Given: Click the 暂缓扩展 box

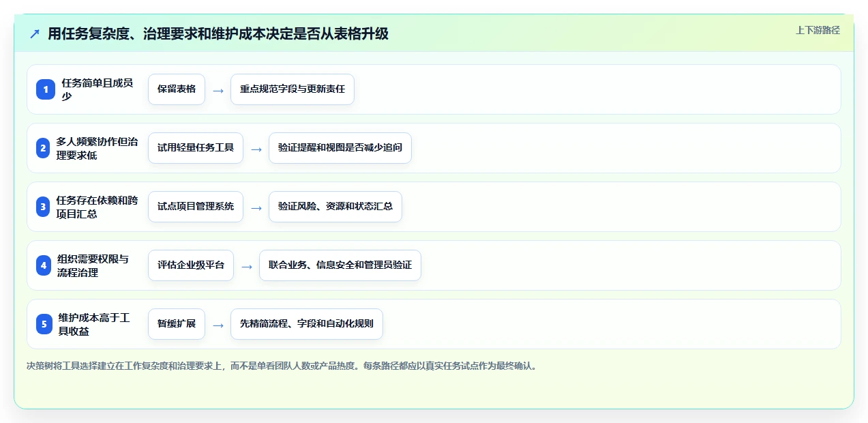Looking at the screenshot, I should (177, 324).
